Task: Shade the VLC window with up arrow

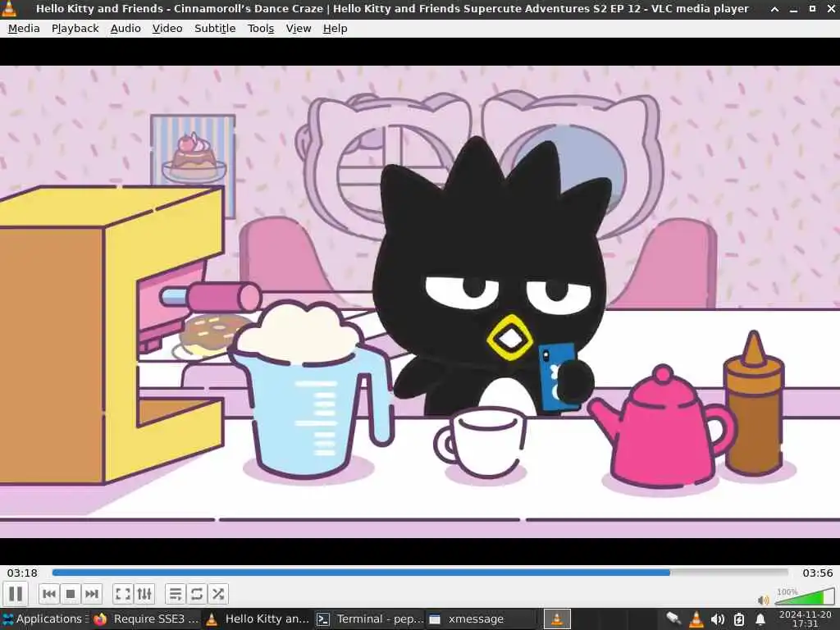Action: pos(774,9)
